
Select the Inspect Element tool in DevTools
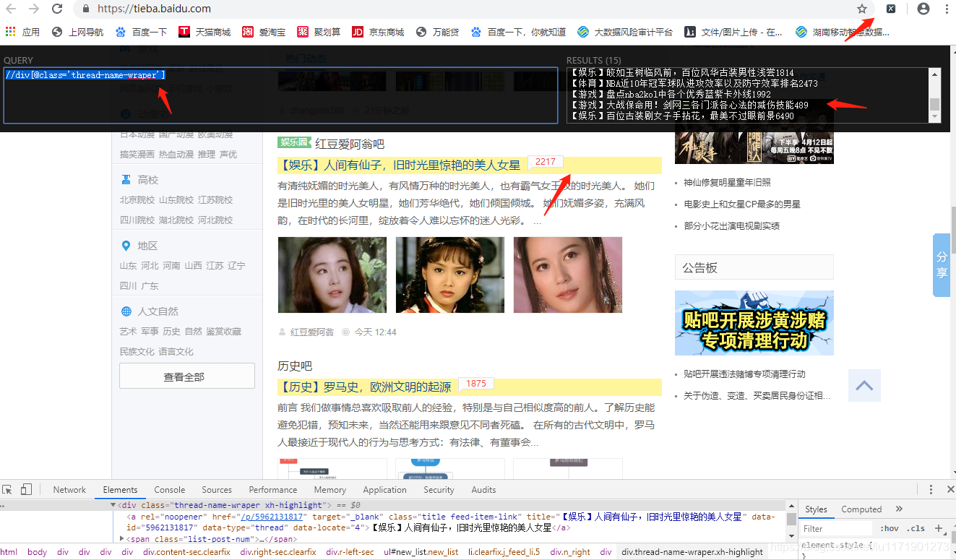point(7,489)
